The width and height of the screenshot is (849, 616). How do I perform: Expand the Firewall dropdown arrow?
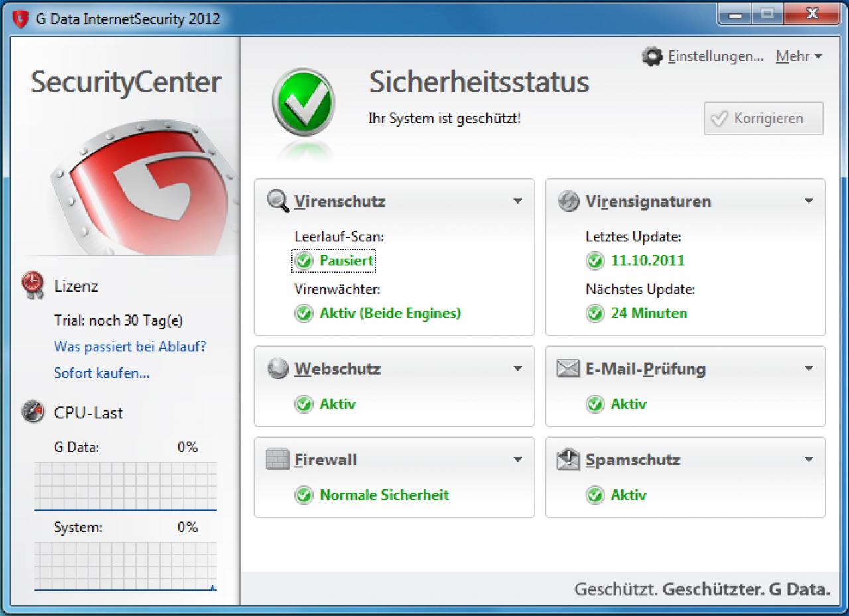tap(518, 460)
